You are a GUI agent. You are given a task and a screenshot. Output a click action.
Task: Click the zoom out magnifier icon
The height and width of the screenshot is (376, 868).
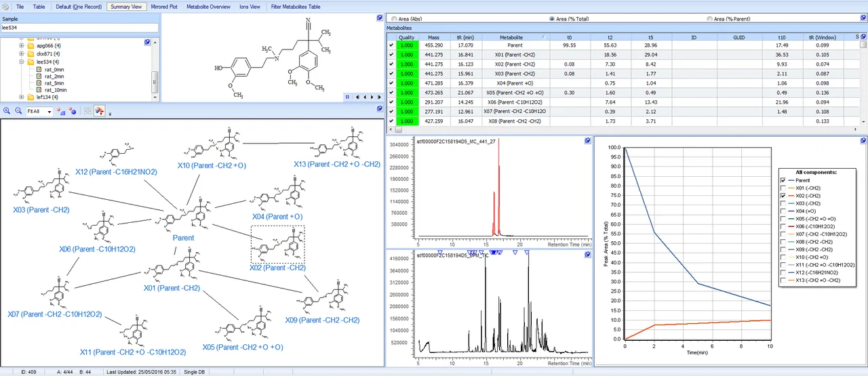click(x=18, y=110)
